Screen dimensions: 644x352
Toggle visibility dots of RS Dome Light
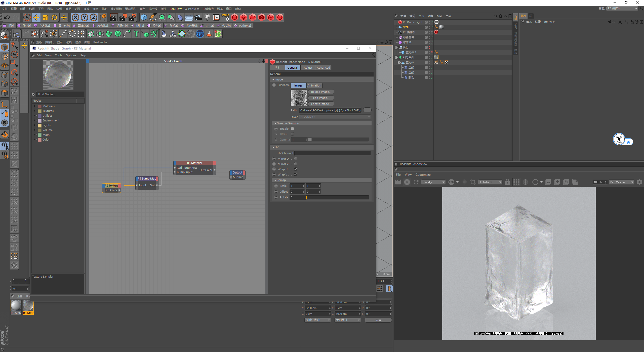[x=430, y=22]
